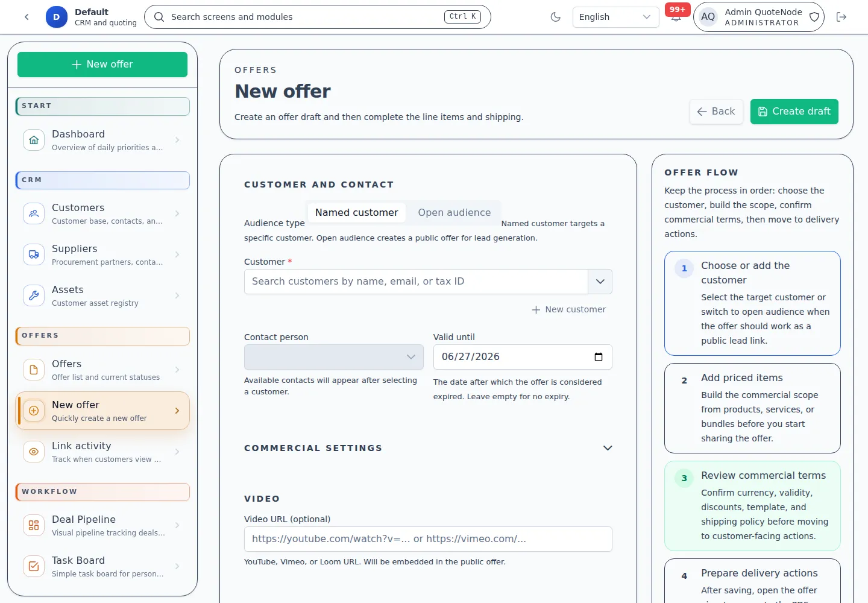Click the Back button
Screen dimensions: 868x603
[x=716, y=112]
